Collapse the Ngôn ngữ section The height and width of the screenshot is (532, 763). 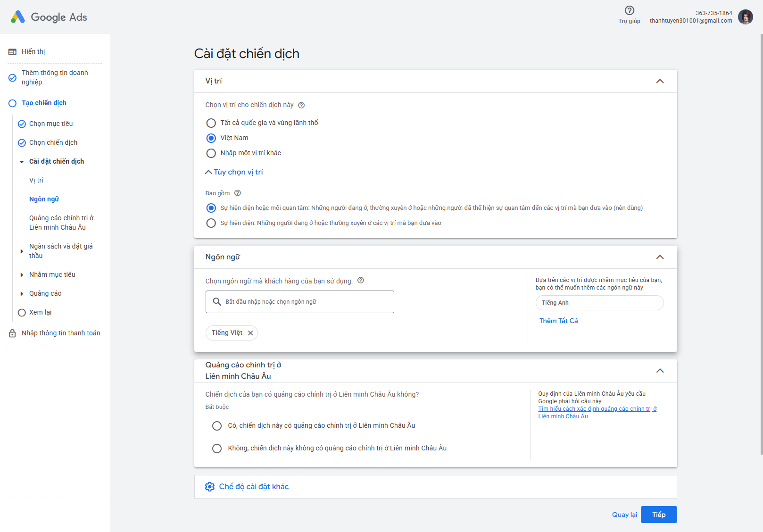(x=660, y=257)
